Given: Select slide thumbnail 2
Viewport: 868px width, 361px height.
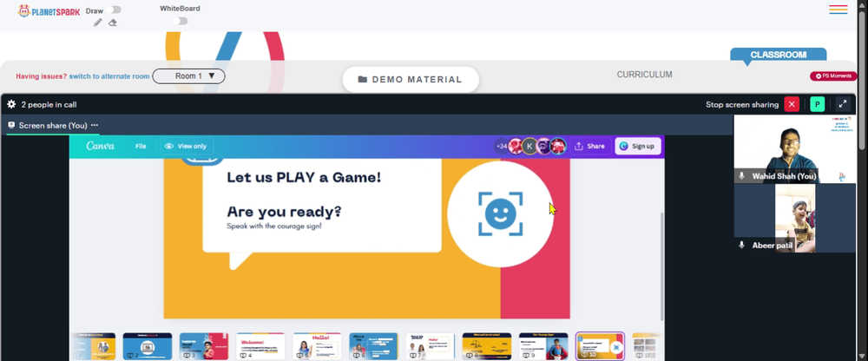Looking at the screenshot, I should [x=148, y=346].
